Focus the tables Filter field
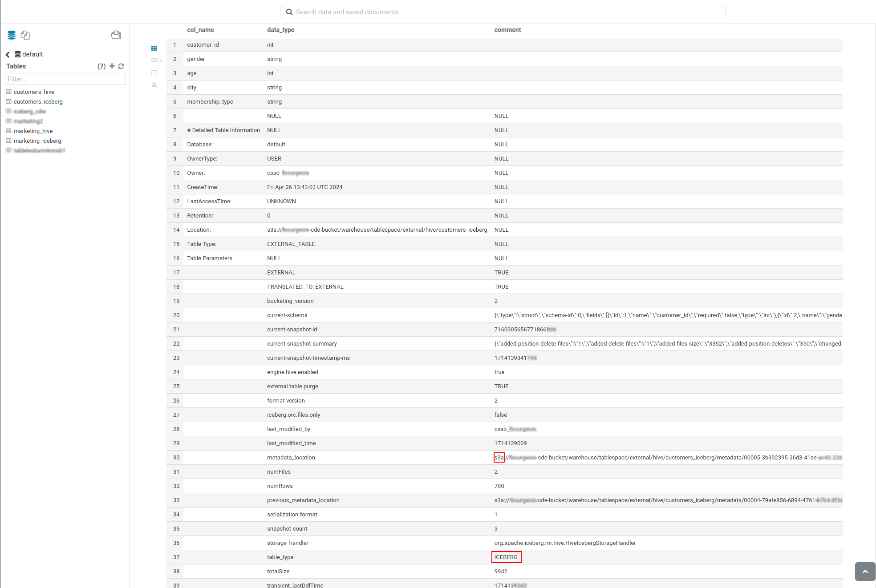Viewport: 876px width, 588px height. (x=65, y=79)
